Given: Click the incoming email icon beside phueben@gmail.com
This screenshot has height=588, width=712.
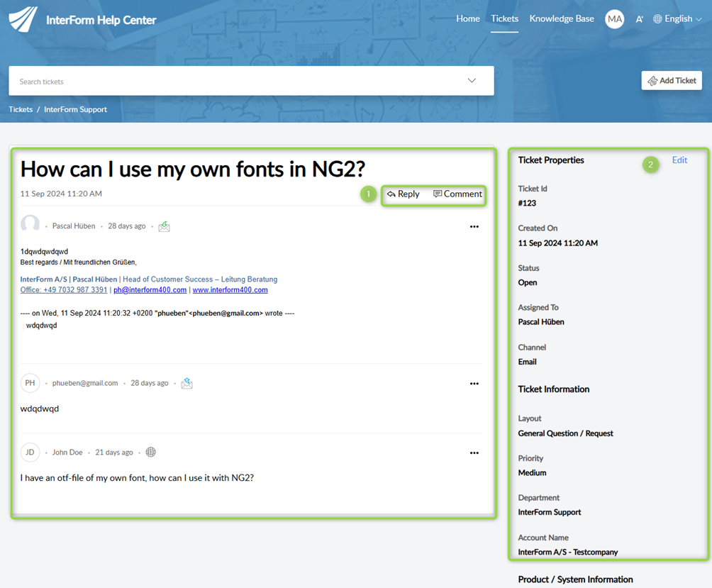Looking at the screenshot, I should point(187,383).
